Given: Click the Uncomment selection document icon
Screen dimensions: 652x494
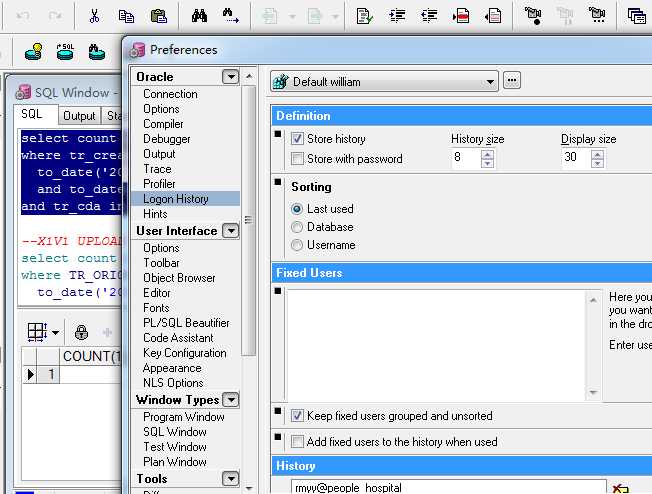Looking at the screenshot, I should [493, 16].
